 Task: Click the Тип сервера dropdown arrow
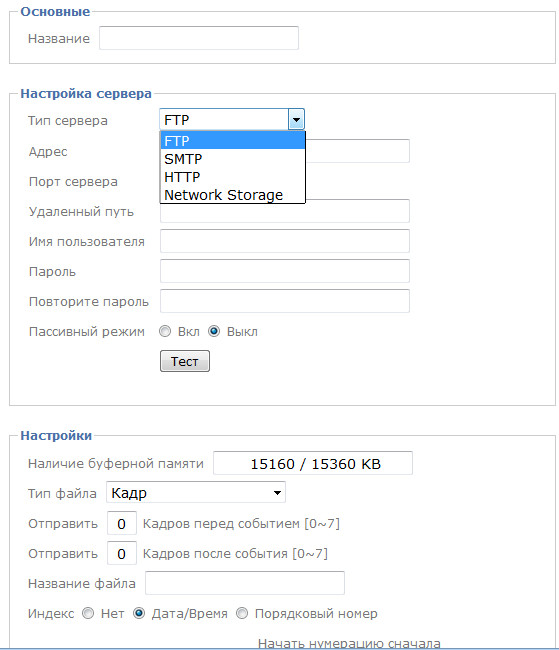coord(296,120)
